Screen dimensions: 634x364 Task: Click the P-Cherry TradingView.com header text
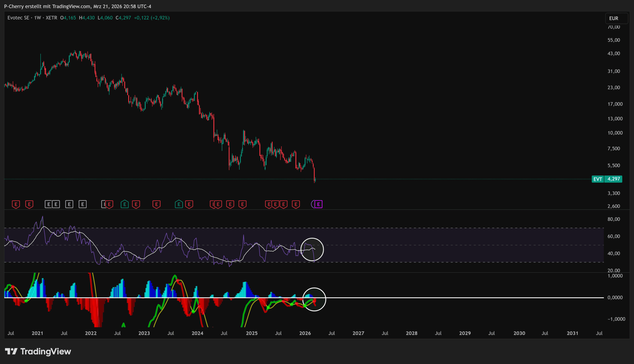78,6
